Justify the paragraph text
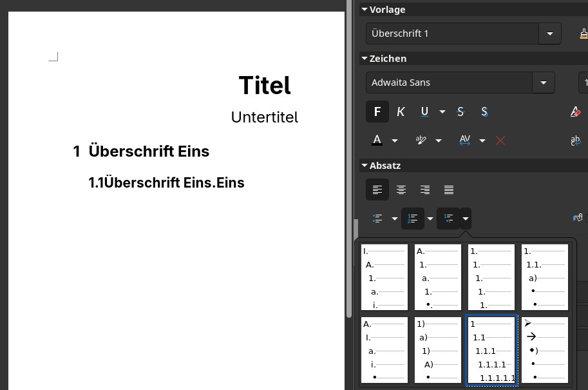Image resolution: width=588 pixels, height=390 pixels. [449, 190]
